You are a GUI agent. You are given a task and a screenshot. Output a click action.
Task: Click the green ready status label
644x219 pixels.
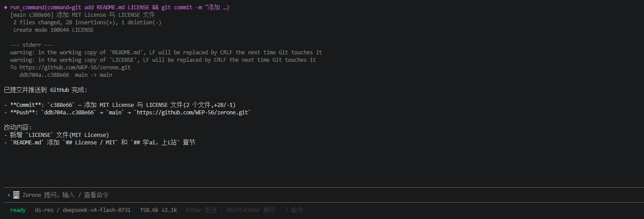pos(18,210)
